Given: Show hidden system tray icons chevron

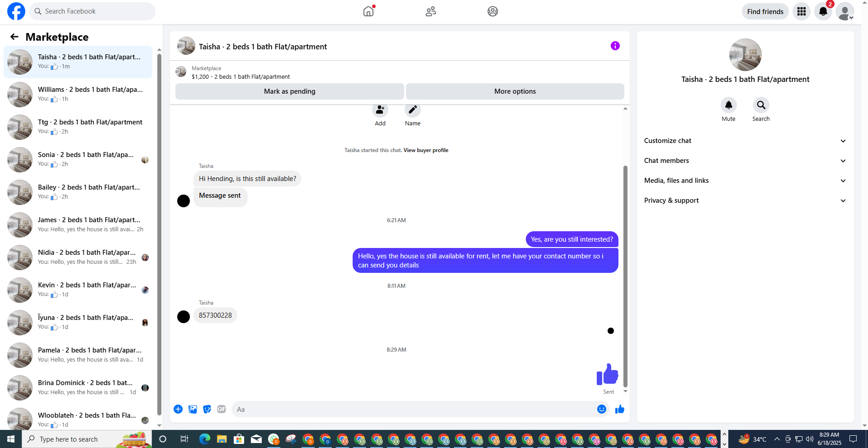Looking at the screenshot, I should [777, 439].
